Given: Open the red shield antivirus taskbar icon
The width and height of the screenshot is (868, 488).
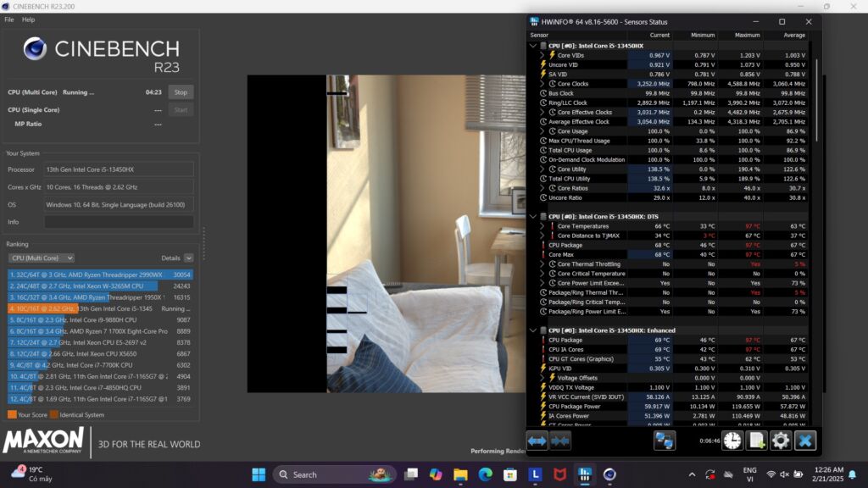Looking at the screenshot, I should [560, 474].
